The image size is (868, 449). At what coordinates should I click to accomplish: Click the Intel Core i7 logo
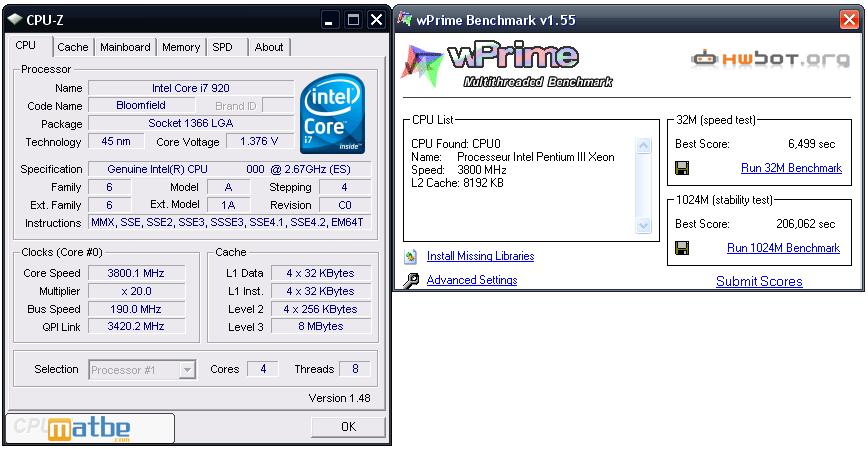(x=332, y=114)
